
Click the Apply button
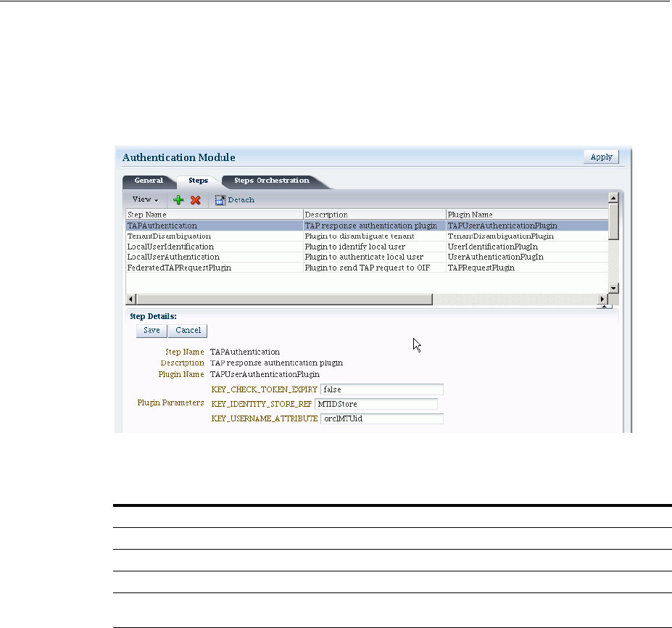pyautogui.click(x=601, y=157)
